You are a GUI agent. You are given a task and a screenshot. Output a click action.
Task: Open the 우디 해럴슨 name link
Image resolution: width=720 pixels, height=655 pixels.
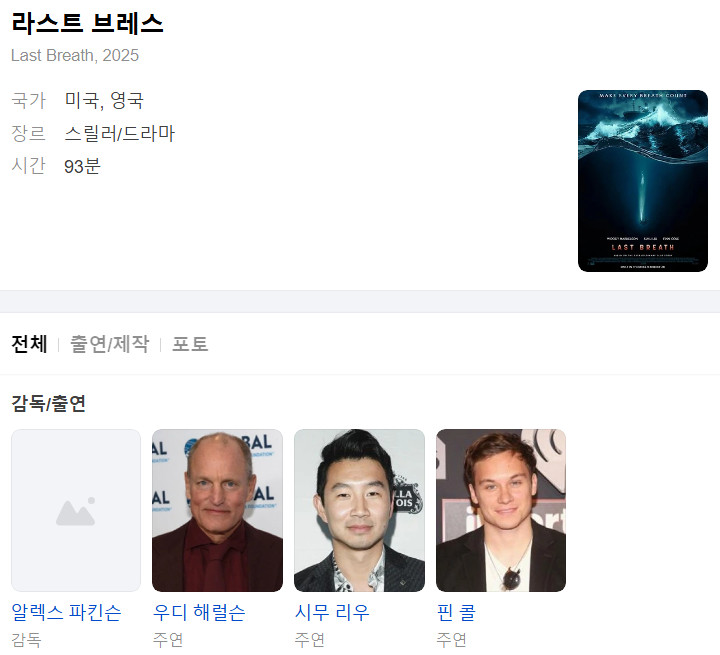pos(199,612)
